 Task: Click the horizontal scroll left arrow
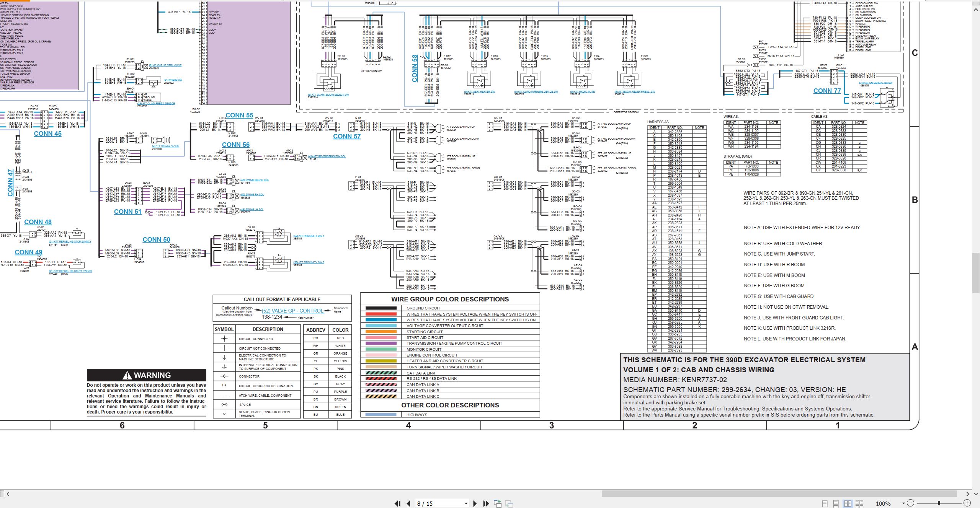[x=8, y=494]
